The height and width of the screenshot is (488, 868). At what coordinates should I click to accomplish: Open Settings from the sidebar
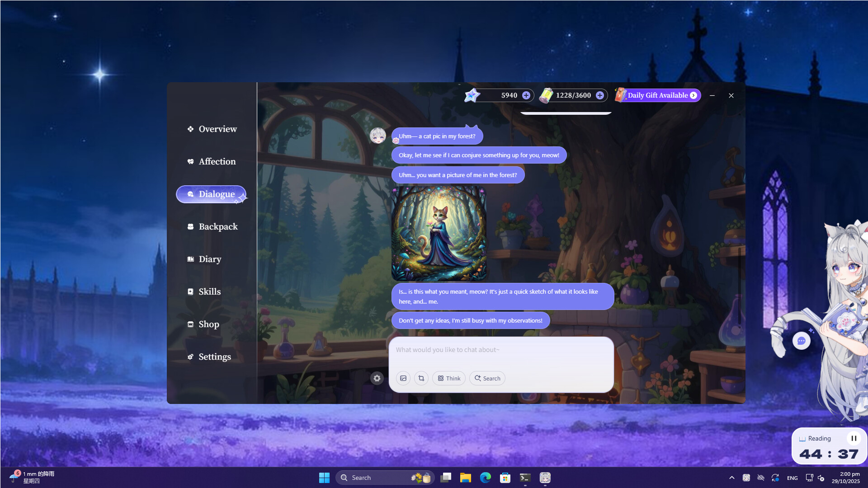[x=214, y=357]
